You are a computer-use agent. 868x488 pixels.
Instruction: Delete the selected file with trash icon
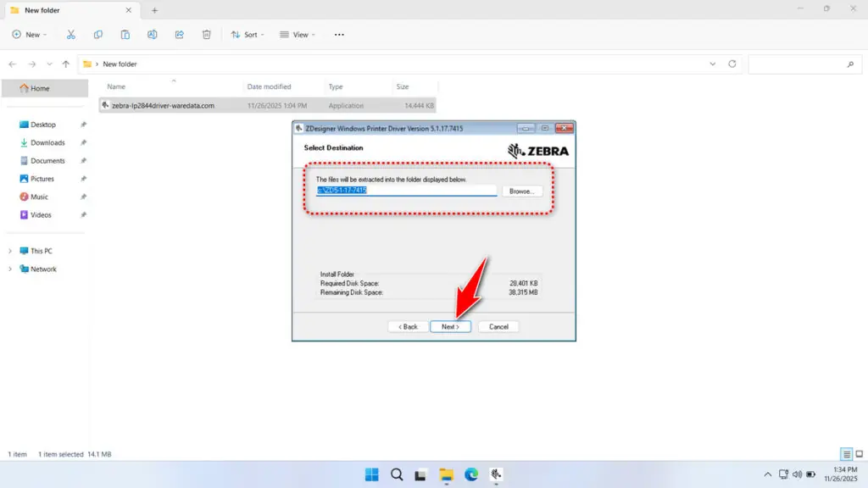click(x=206, y=34)
